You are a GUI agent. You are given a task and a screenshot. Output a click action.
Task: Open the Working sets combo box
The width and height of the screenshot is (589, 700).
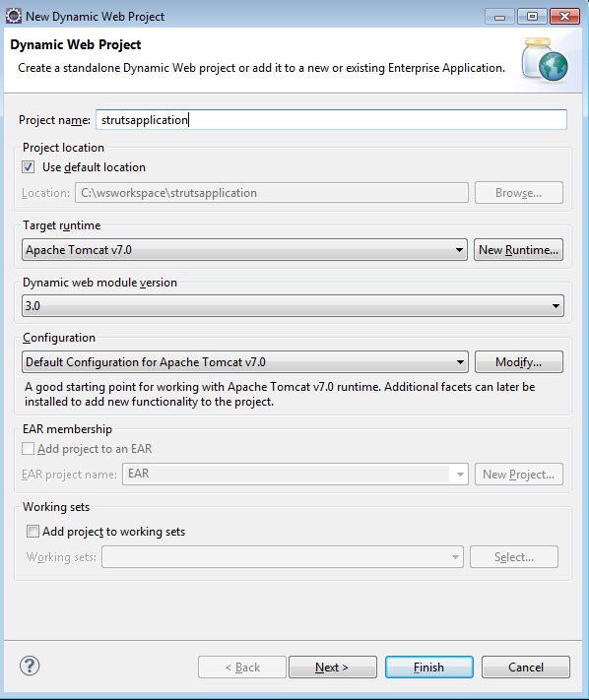(x=283, y=557)
